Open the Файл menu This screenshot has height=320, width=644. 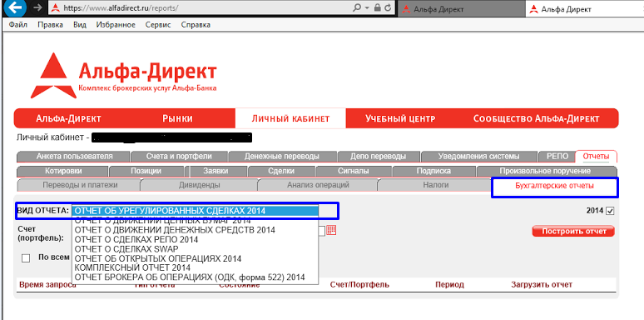(x=17, y=25)
